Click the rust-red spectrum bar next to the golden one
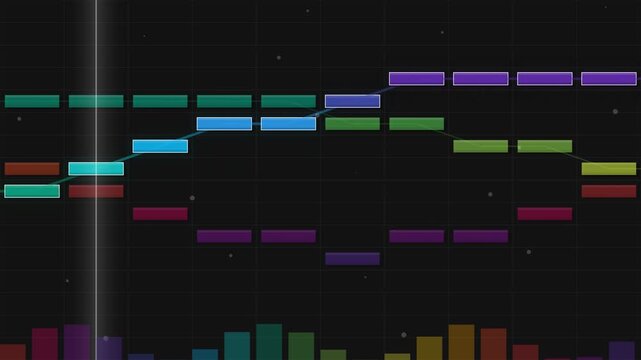The image size is (641, 360). 493,344
